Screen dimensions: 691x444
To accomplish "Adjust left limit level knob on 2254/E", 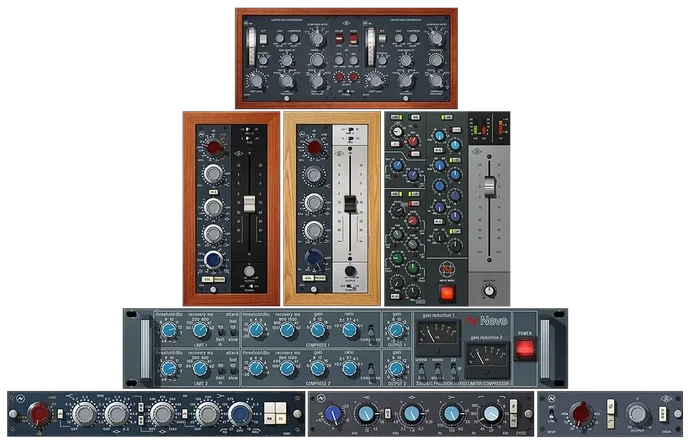I will point(256,80).
